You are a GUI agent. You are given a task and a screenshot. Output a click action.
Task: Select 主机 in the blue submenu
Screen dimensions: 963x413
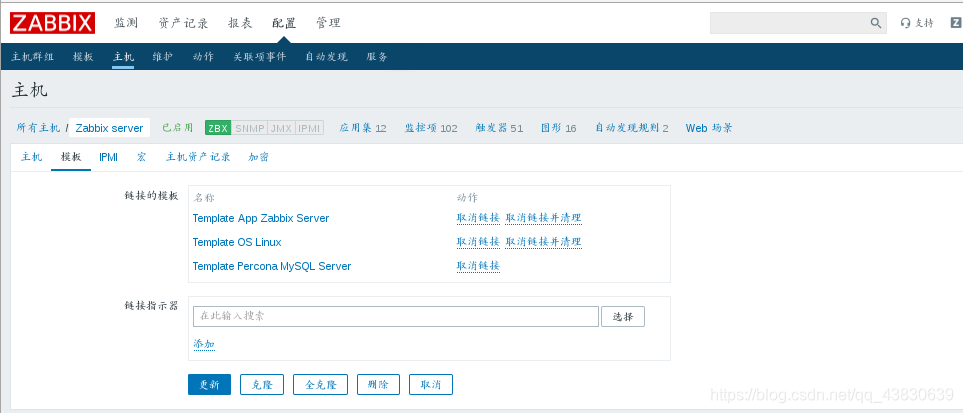coord(123,57)
